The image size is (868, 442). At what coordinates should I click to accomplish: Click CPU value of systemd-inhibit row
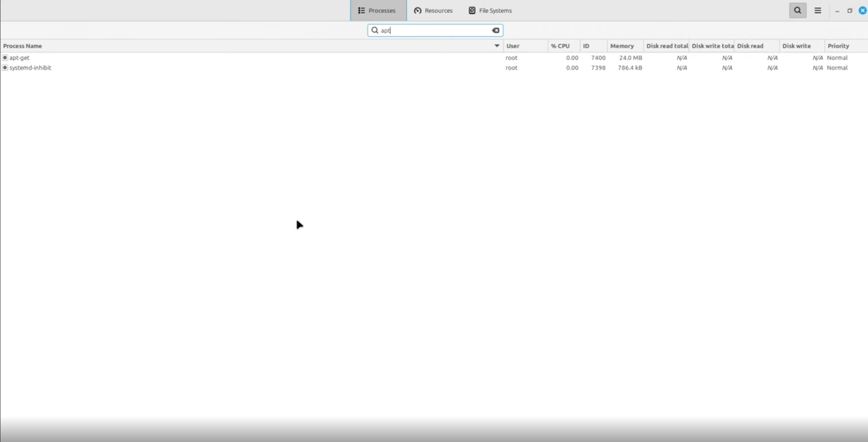coord(572,68)
